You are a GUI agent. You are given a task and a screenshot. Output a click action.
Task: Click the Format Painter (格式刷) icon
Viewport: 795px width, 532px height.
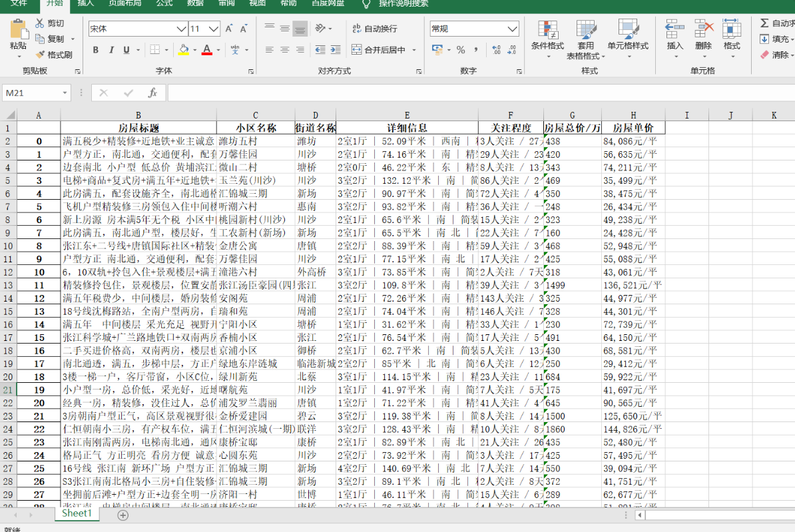pyautogui.click(x=41, y=55)
